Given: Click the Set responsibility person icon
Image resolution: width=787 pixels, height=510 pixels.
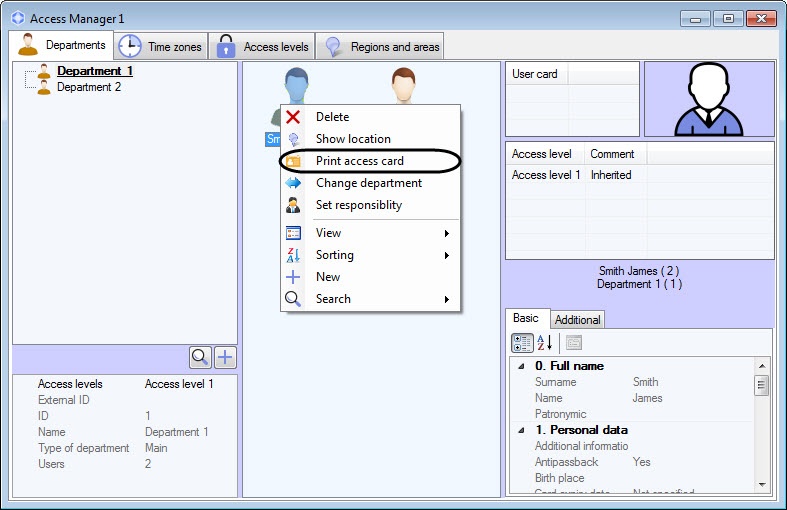Looking at the screenshot, I should tap(293, 205).
